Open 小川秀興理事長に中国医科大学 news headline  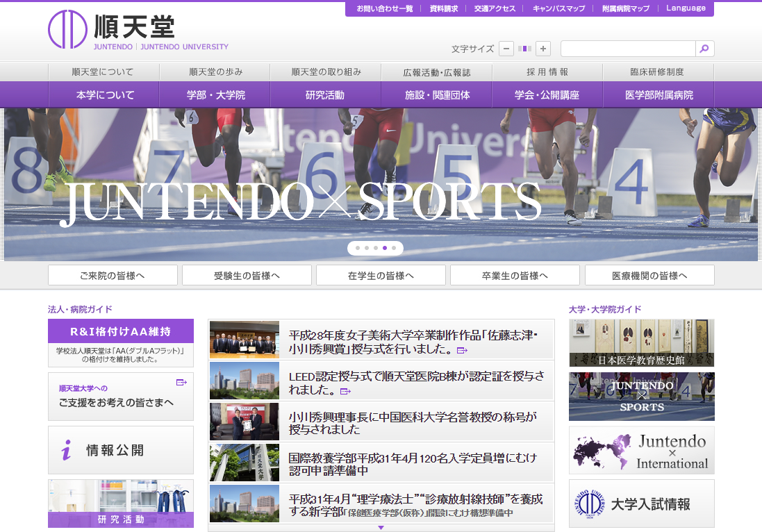point(413,423)
